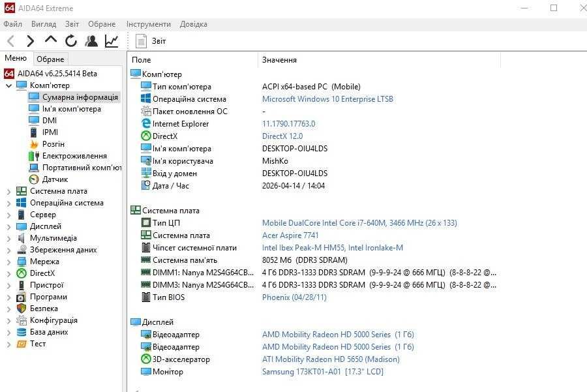Viewport: 587px width, 392px height.
Task: Open the Обране menu in the menu bar
Action: click(102, 24)
